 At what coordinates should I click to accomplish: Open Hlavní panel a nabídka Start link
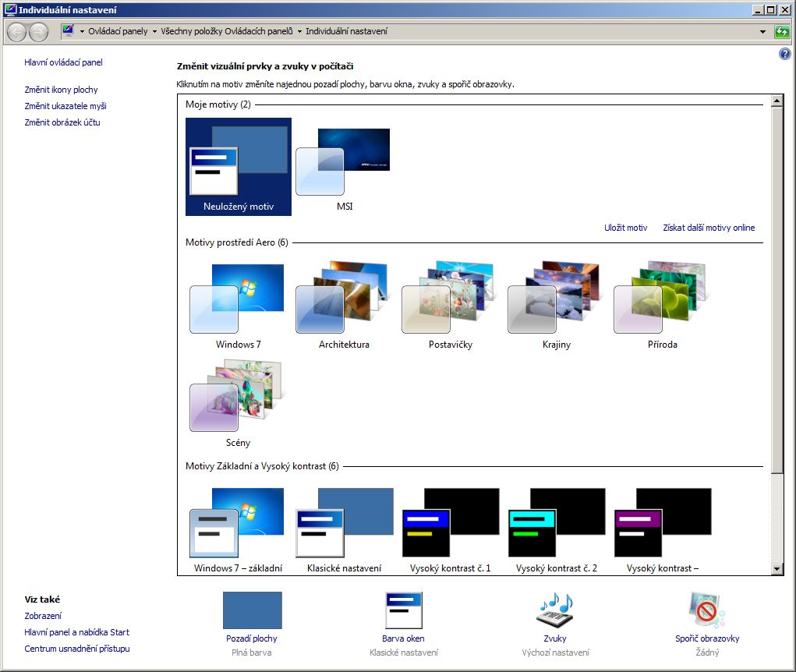76,632
